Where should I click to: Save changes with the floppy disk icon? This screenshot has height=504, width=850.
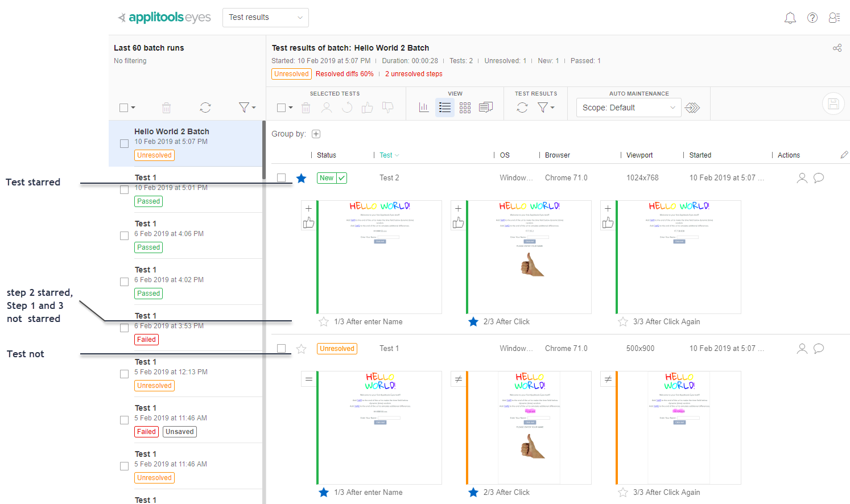(x=833, y=104)
